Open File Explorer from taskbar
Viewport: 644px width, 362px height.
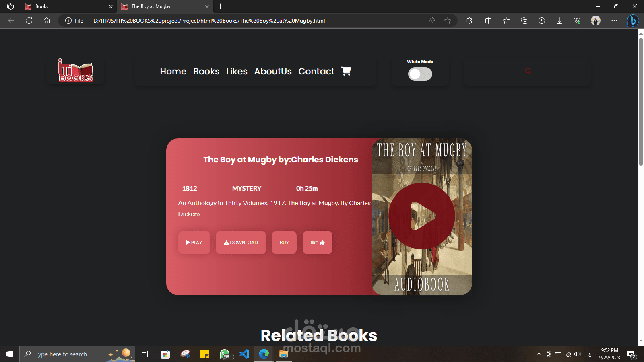pyautogui.click(x=284, y=354)
